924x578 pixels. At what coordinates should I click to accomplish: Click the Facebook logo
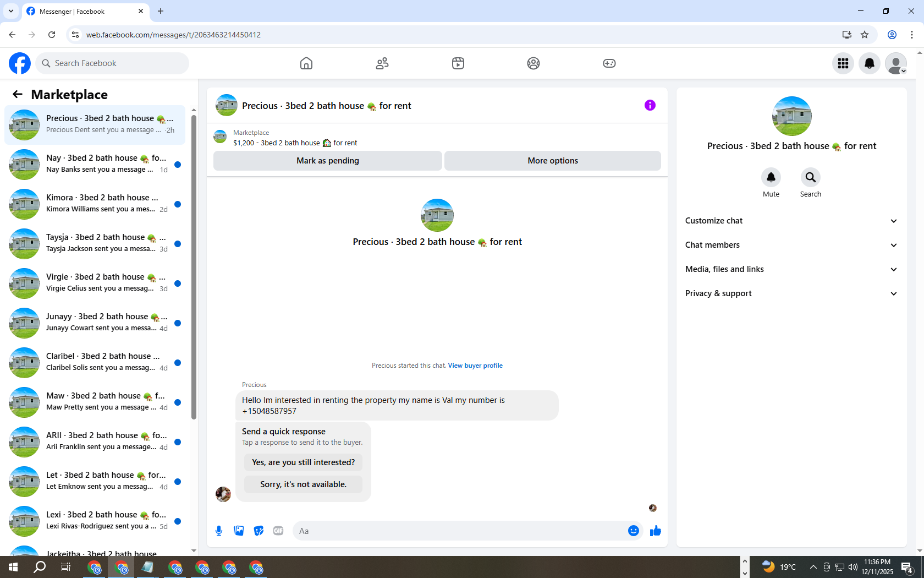(20, 63)
